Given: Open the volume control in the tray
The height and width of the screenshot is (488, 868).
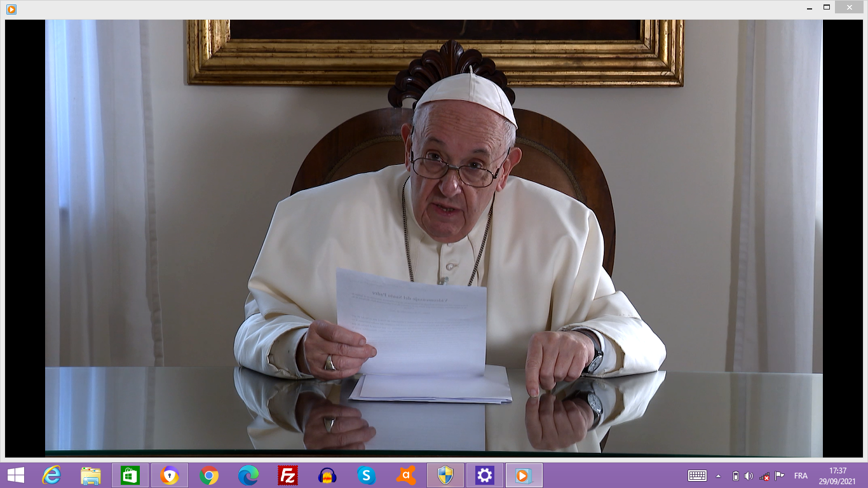Looking at the screenshot, I should pos(749,476).
